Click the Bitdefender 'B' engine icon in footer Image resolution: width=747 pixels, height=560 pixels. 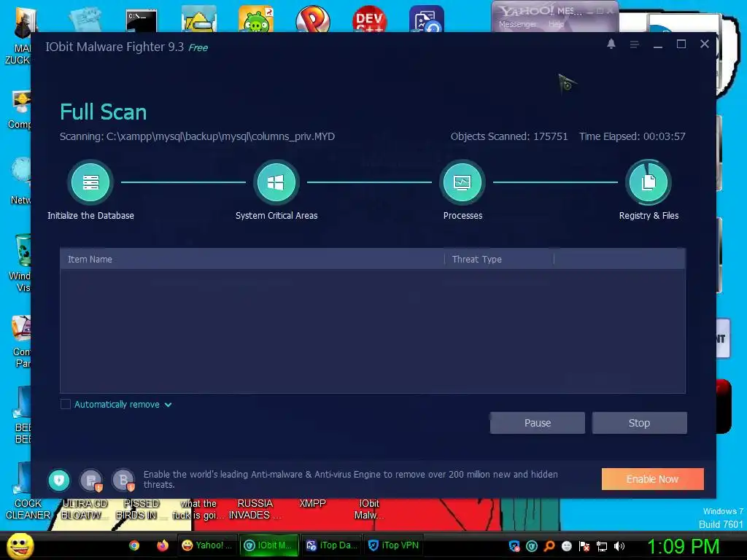pos(123,480)
